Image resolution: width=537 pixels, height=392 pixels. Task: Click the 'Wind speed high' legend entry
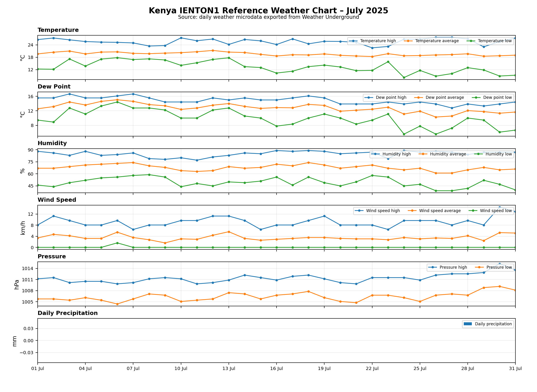(x=377, y=211)
